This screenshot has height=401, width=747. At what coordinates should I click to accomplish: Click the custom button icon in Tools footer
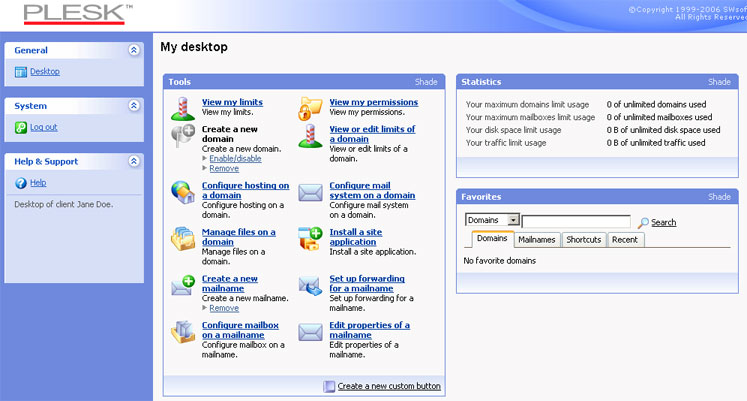tap(329, 386)
